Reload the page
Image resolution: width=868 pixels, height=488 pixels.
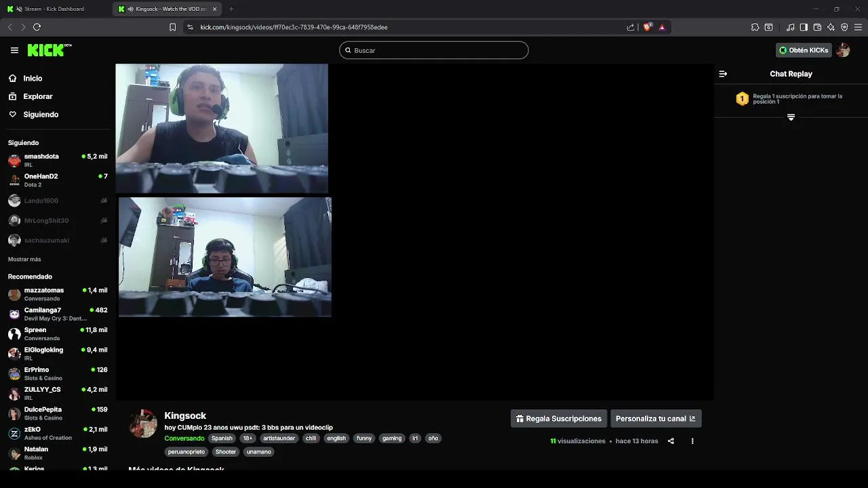point(37,27)
